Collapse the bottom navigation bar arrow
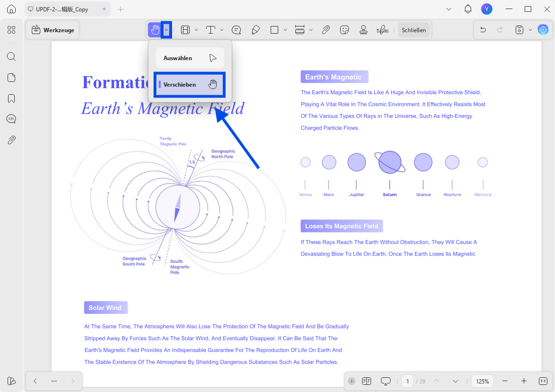 (x=352, y=381)
